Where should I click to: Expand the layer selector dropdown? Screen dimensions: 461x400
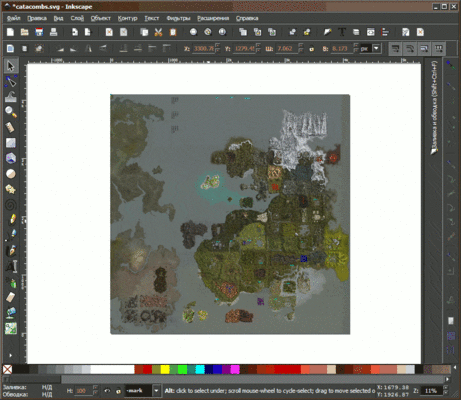coord(156,390)
